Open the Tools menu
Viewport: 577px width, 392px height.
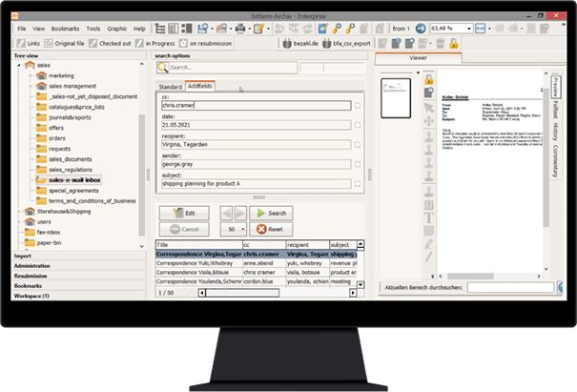coord(93,29)
